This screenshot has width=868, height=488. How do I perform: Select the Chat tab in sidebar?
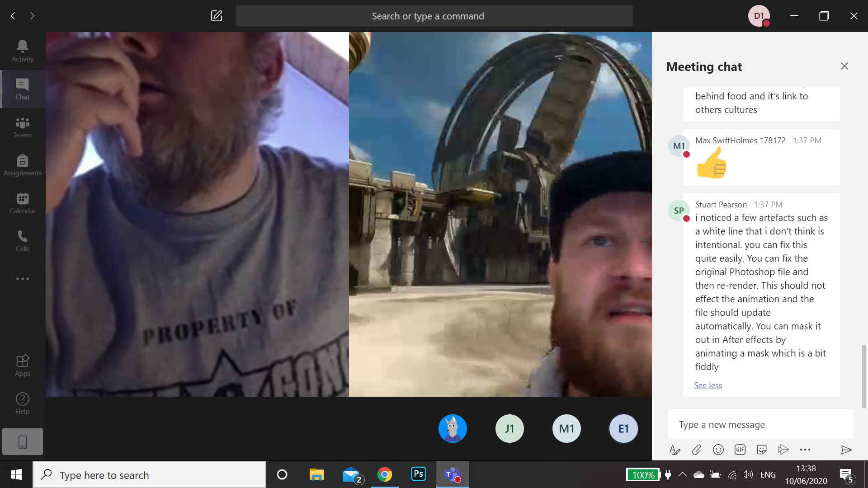point(22,89)
